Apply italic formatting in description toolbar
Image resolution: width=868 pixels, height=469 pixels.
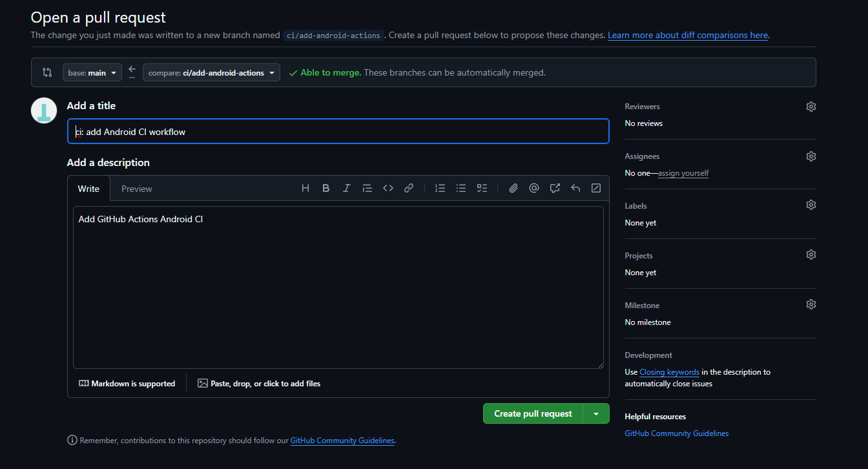(x=347, y=188)
